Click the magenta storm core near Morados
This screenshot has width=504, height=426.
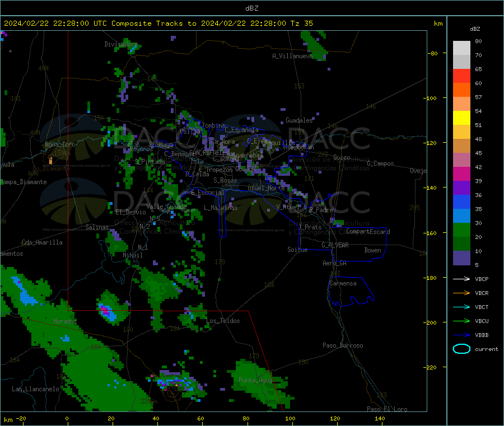(105, 310)
